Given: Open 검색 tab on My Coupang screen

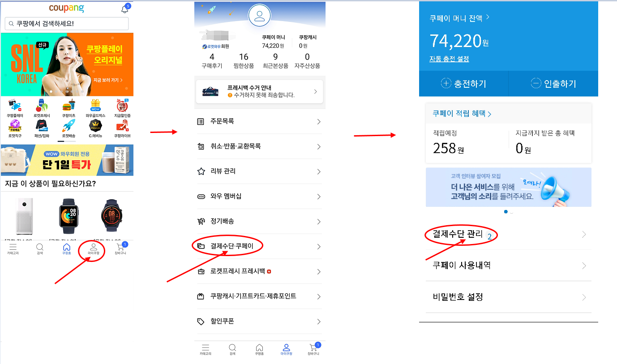Looking at the screenshot, I should (232, 350).
